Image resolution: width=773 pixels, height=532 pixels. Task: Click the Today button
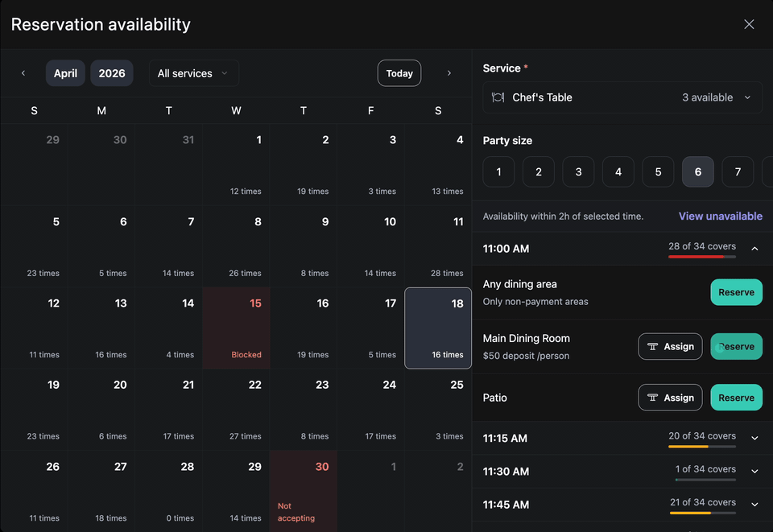pos(399,72)
